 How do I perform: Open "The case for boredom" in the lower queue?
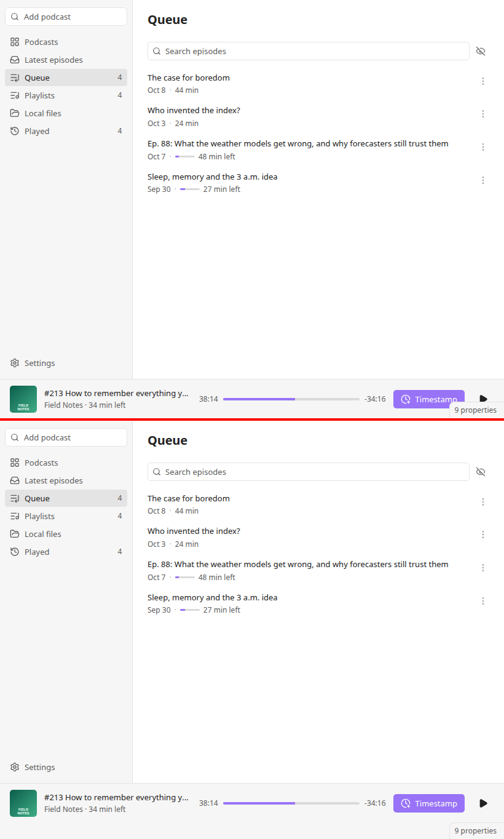pyautogui.click(x=189, y=498)
